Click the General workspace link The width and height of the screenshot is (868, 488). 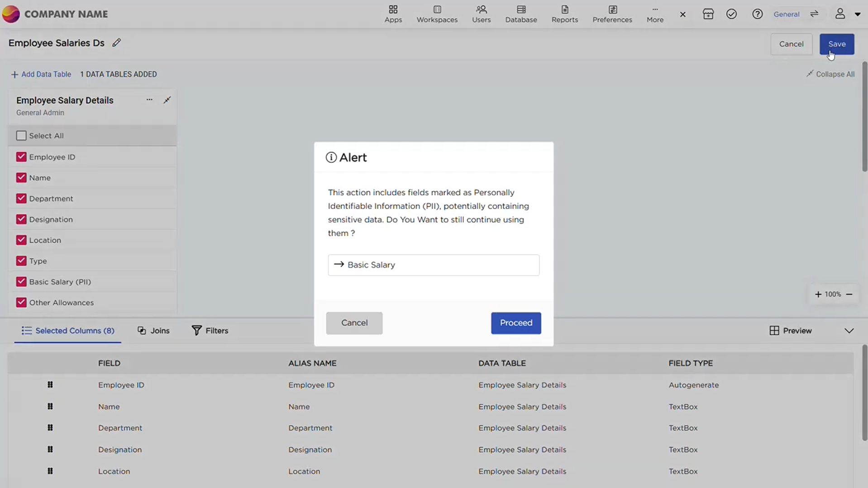786,14
